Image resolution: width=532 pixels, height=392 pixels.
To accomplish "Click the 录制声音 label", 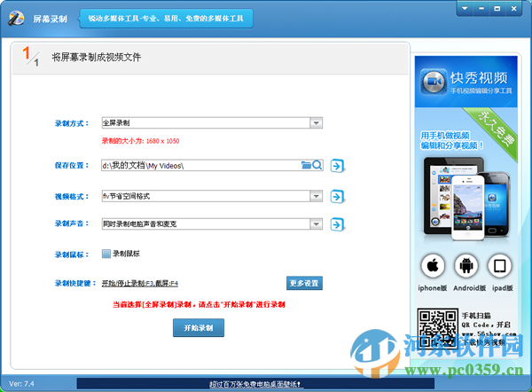I will (72, 223).
